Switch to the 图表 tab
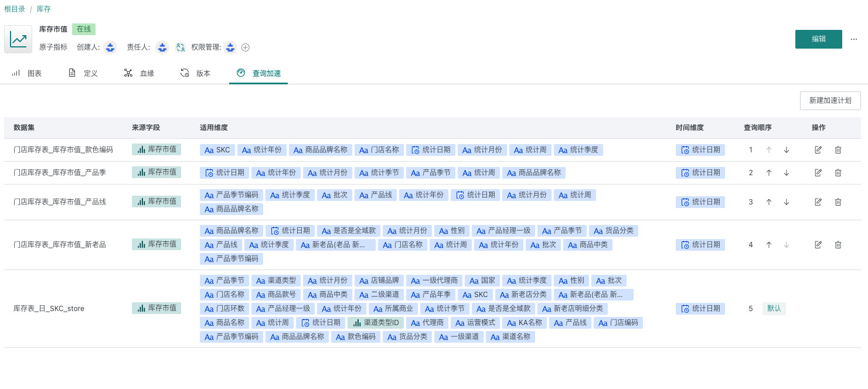The image size is (868, 389). click(27, 73)
